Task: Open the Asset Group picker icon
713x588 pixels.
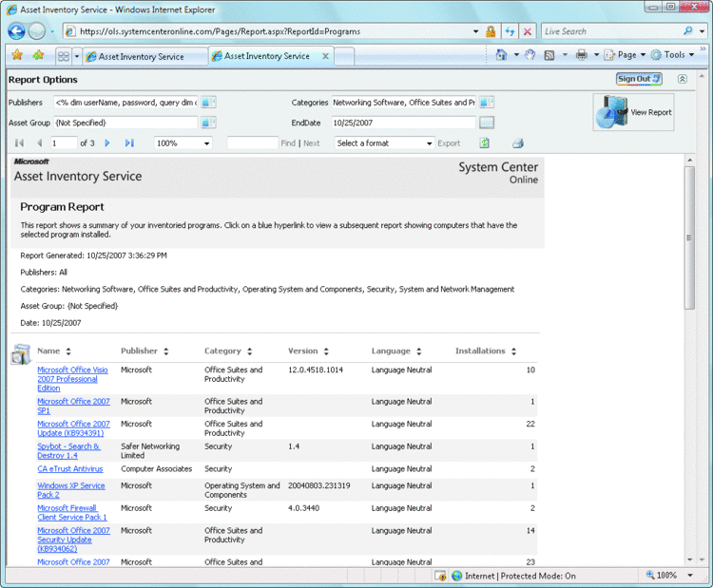Action: point(208,123)
